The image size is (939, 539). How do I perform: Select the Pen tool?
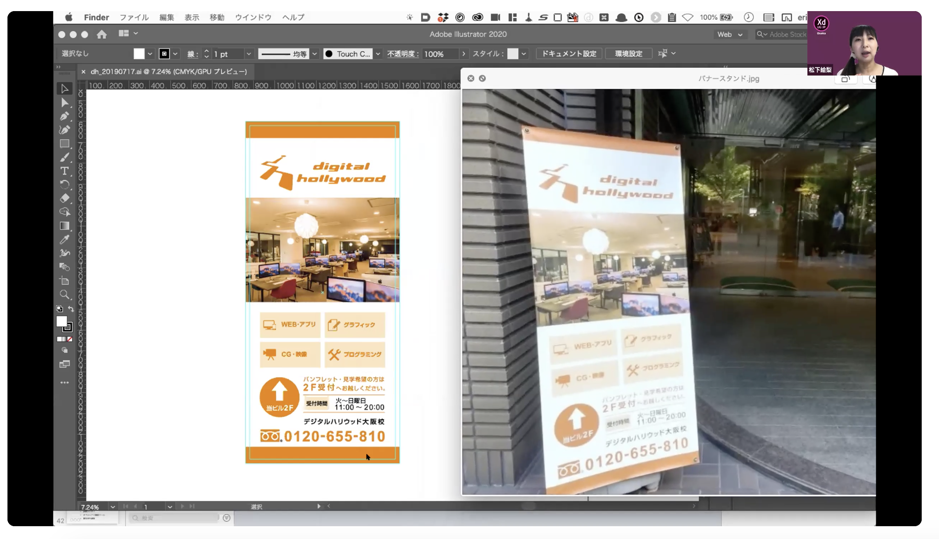pyautogui.click(x=65, y=116)
